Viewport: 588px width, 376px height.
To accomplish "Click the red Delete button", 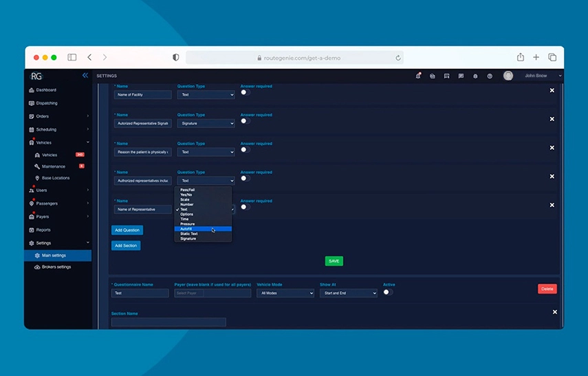I will pyautogui.click(x=547, y=289).
